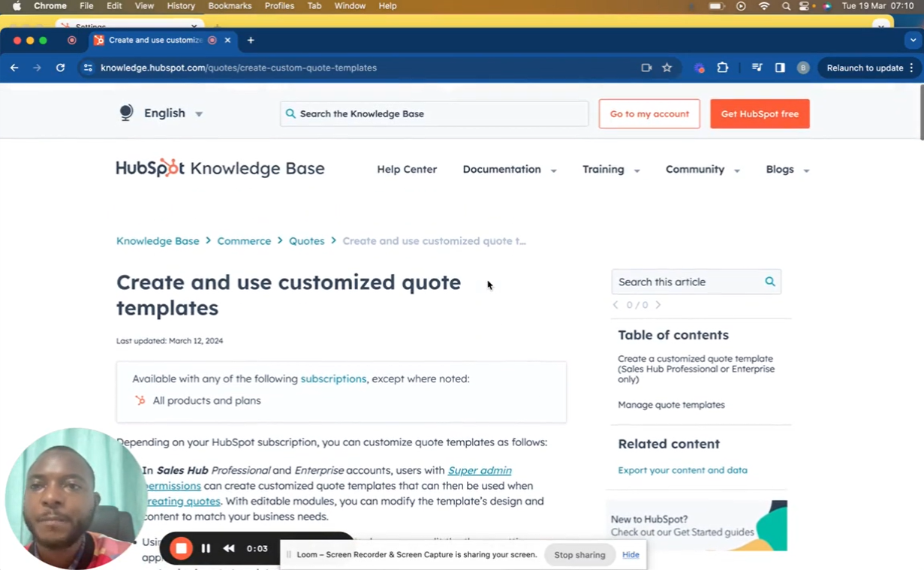Open the Relaunch to update menu dots

tap(911, 68)
